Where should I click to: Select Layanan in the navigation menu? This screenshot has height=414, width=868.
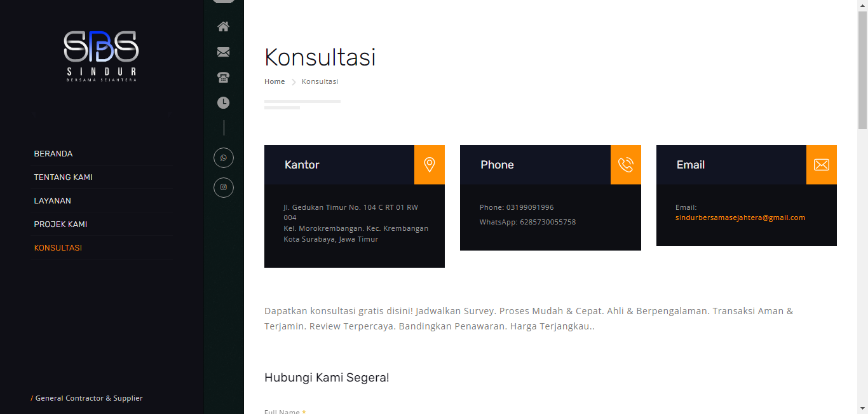(x=53, y=201)
